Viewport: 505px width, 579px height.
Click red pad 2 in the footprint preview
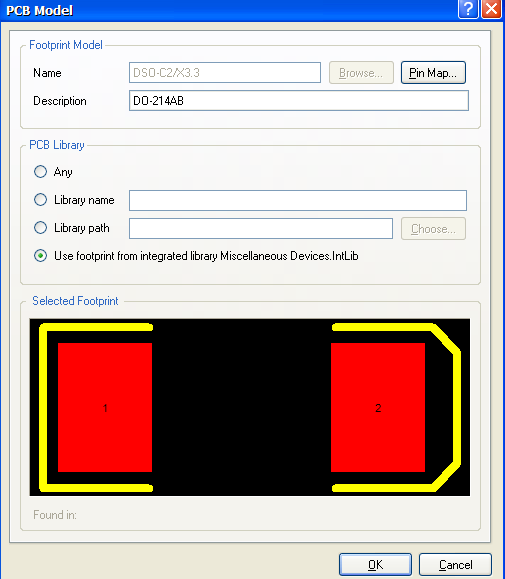click(x=378, y=407)
